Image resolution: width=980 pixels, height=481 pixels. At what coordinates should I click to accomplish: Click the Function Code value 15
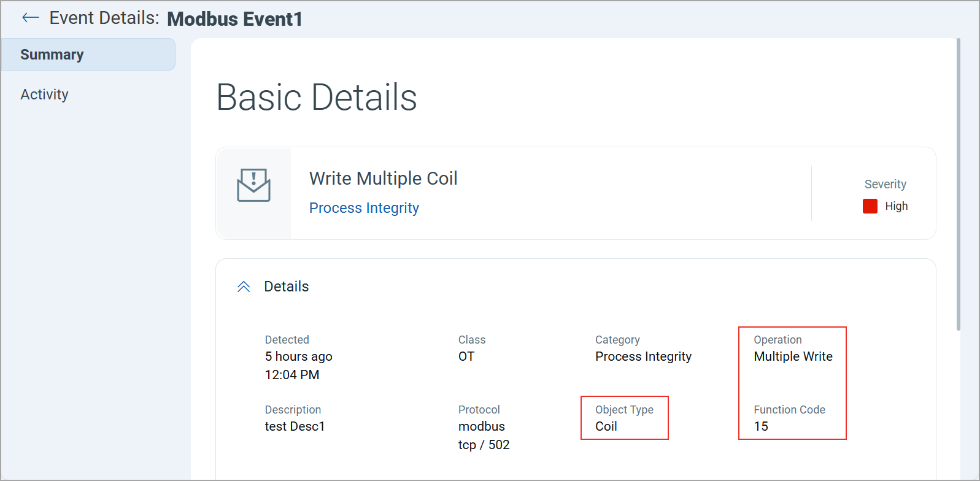(x=761, y=426)
